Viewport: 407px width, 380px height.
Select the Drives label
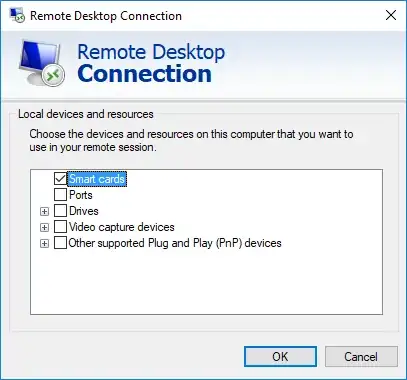coord(84,211)
